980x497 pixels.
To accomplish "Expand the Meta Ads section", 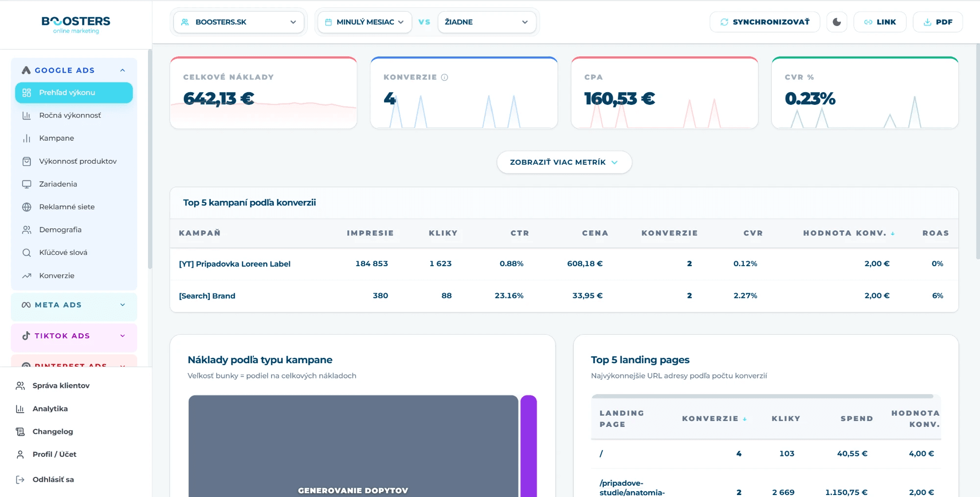I will [x=122, y=305].
